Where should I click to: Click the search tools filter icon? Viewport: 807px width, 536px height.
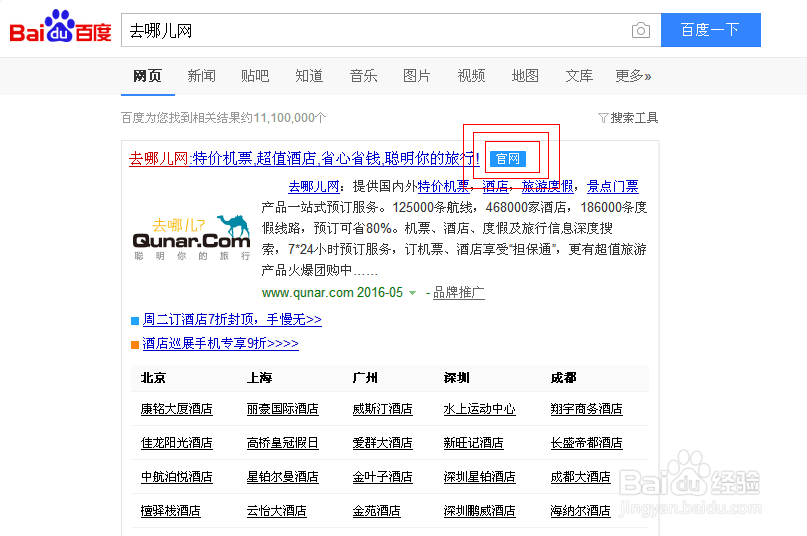coord(603,118)
